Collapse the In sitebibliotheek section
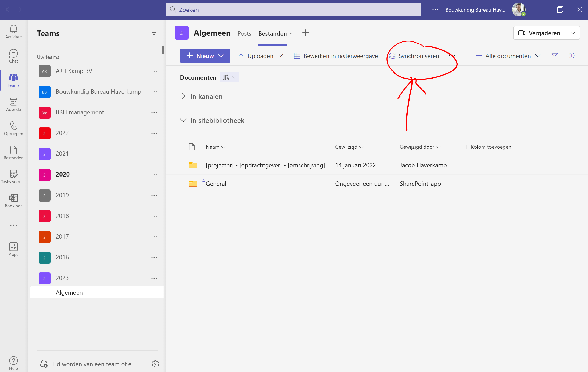The image size is (588, 372). [x=183, y=120]
